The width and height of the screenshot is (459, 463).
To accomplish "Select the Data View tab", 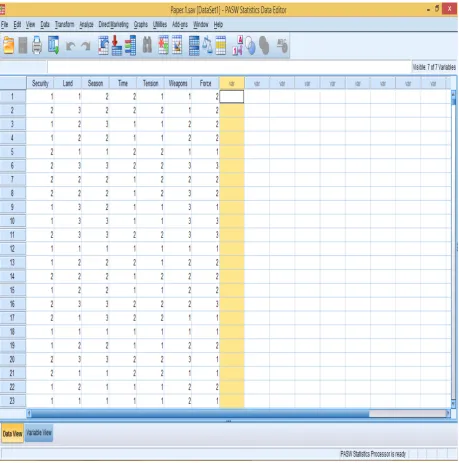I will click(x=12, y=433).
